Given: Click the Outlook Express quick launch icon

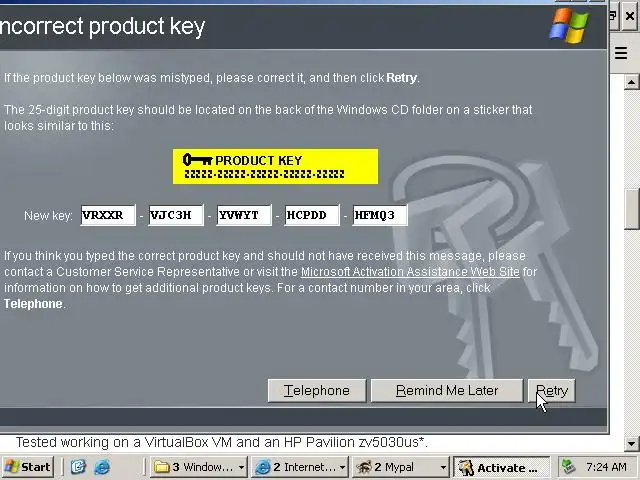Looking at the screenshot, I should coord(78,467).
